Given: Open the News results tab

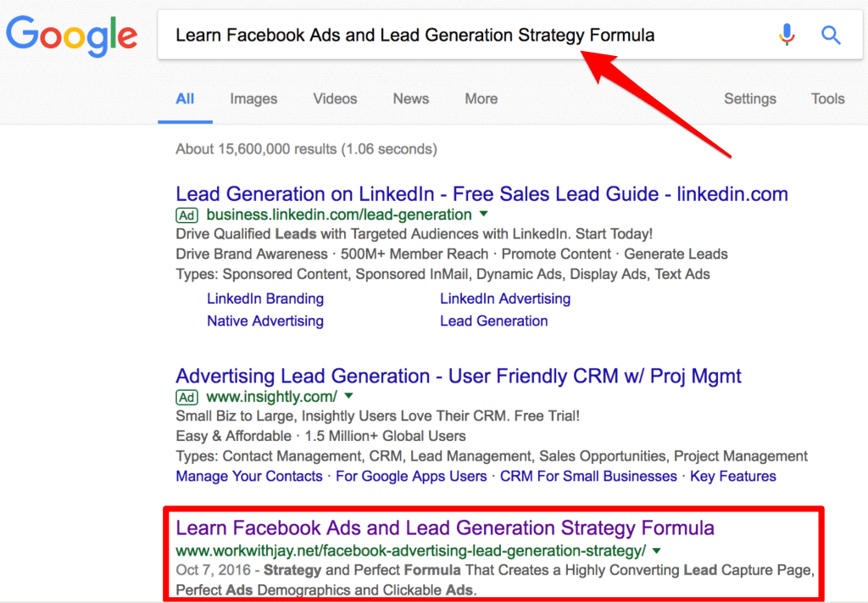Looking at the screenshot, I should tap(410, 99).
